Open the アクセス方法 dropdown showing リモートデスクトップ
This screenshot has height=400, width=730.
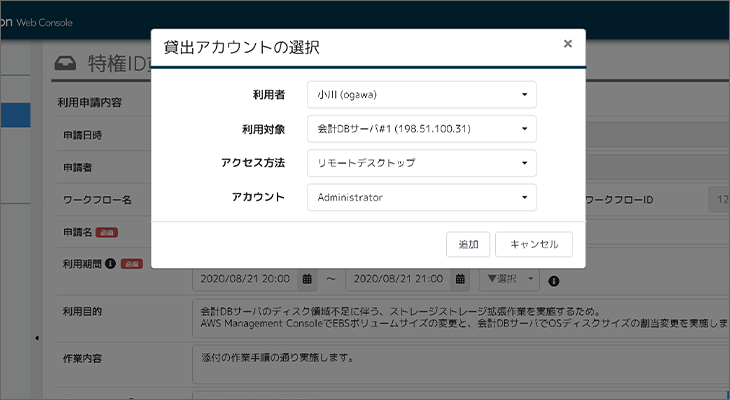pyautogui.click(x=422, y=163)
